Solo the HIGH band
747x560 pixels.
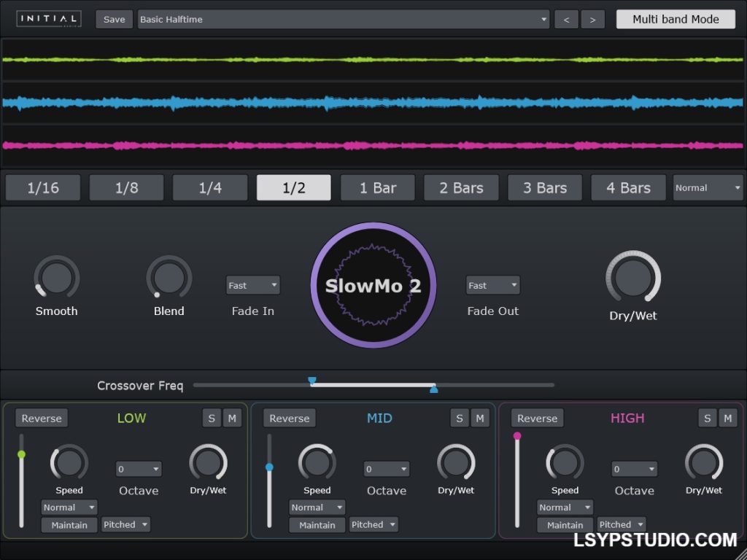click(x=708, y=418)
